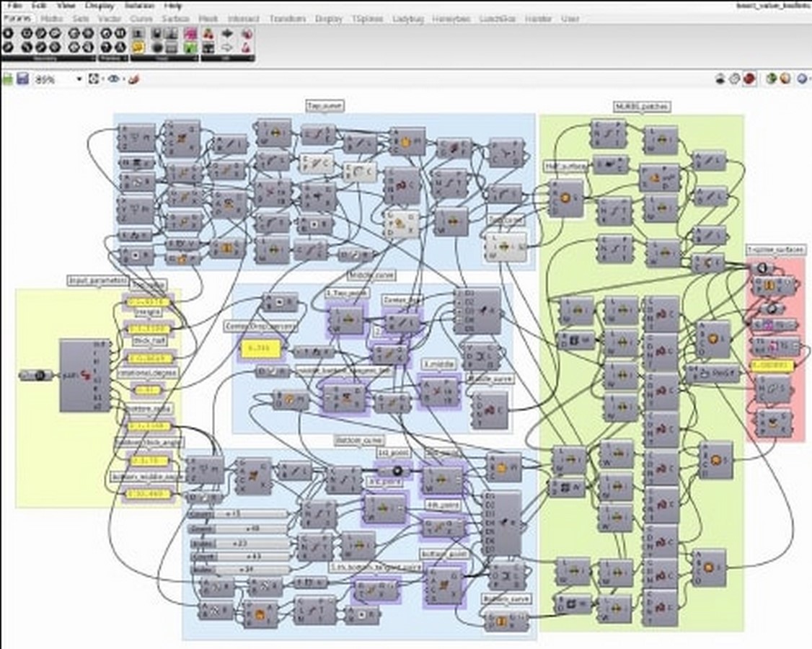Viewport: 812px width, 649px height.
Task: Switch to the TSplines component tab
Action: click(x=367, y=19)
